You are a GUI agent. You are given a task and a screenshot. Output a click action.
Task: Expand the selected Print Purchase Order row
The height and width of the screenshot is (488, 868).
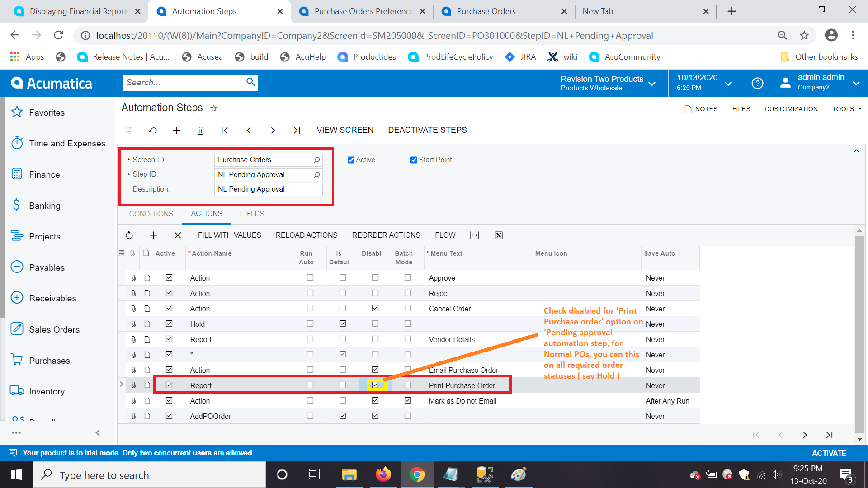tap(122, 385)
